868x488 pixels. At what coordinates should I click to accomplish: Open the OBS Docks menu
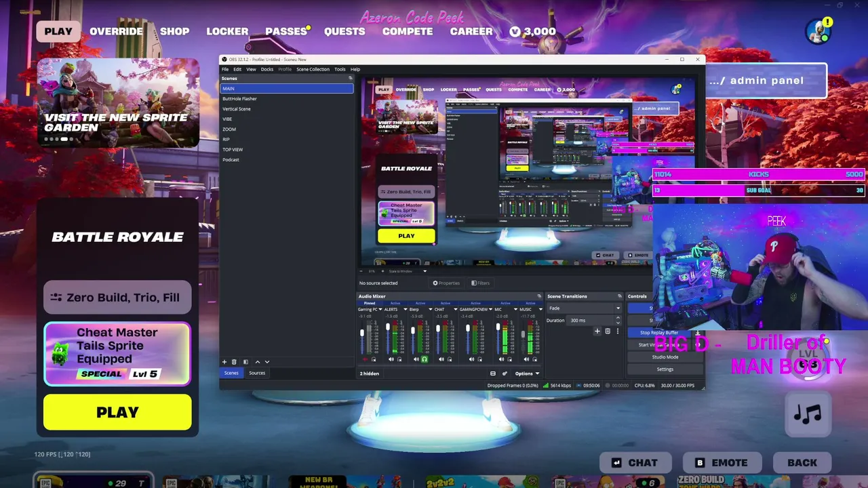click(267, 69)
